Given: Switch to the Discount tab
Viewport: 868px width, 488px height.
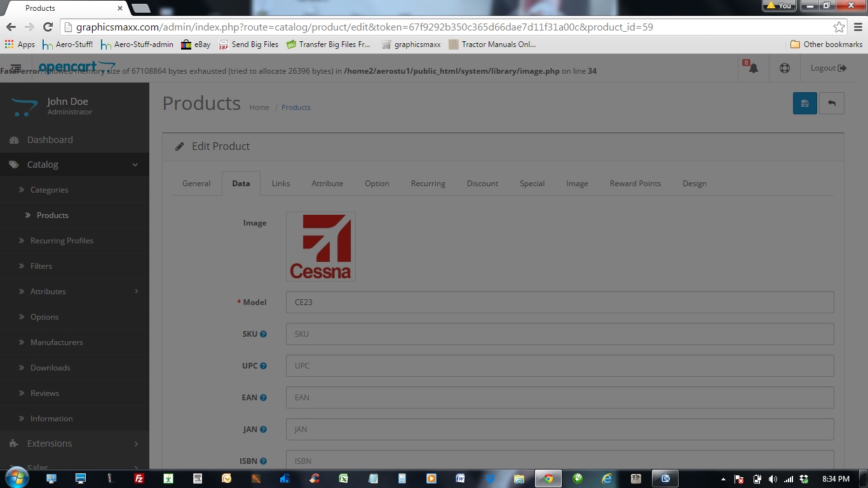Looking at the screenshot, I should click(482, 183).
